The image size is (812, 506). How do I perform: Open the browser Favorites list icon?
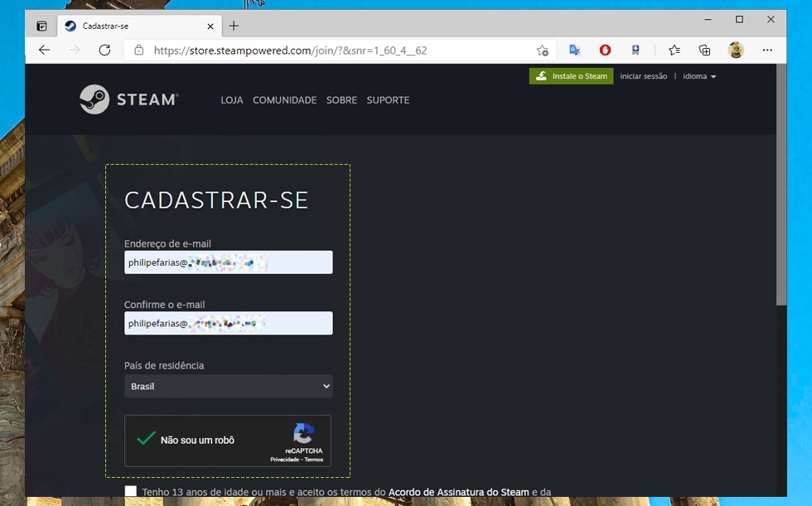click(x=674, y=51)
